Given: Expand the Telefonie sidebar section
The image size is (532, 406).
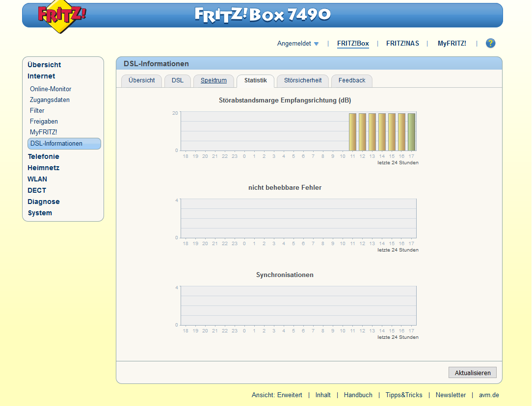Looking at the screenshot, I should click(x=43, y=156).
